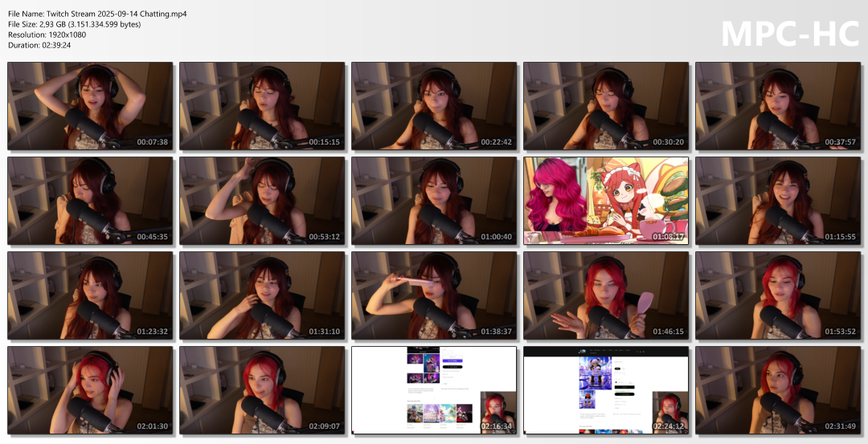The width and height of the screenshot is (868, 444).
Task: Click the 00:37:57 thumbnail
Action: click(778, 106)
